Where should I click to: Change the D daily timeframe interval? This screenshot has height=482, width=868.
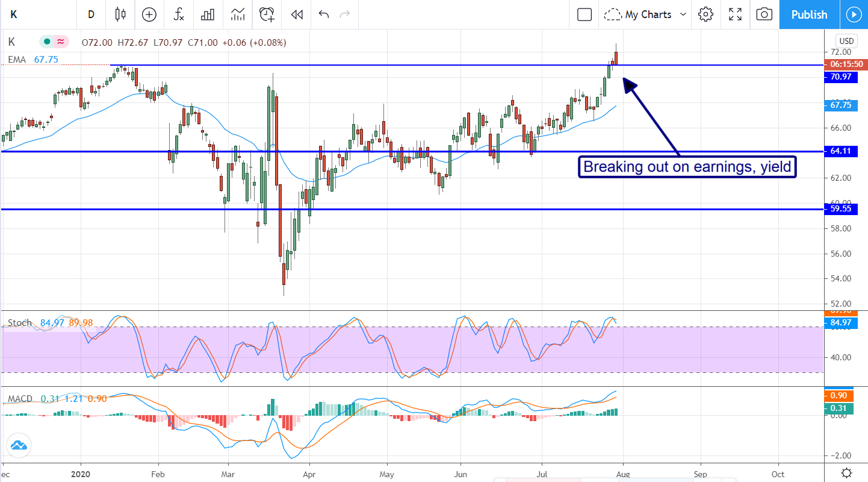pos(91,14)
